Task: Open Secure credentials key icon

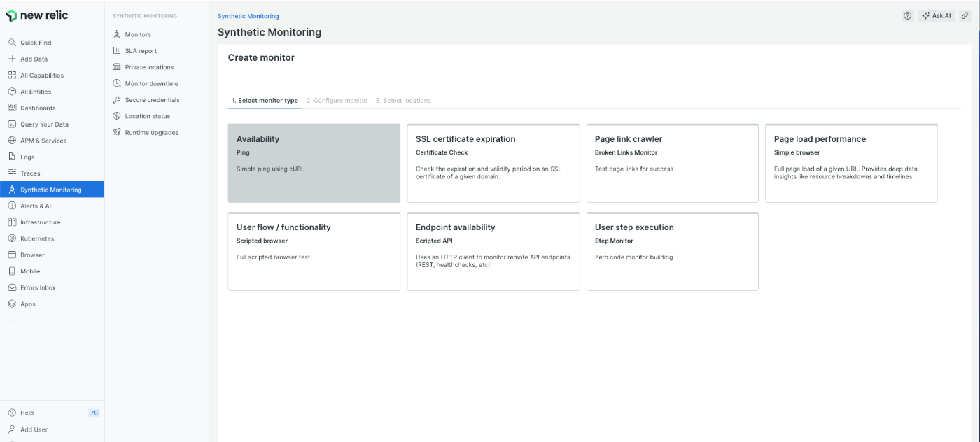Action: [118, 99]
